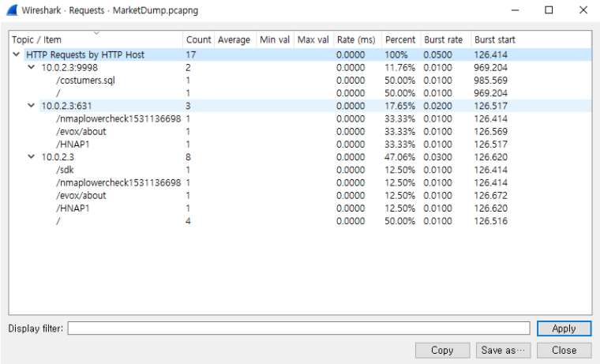Select the /evox/about row with 33.33%

point(300,131)
